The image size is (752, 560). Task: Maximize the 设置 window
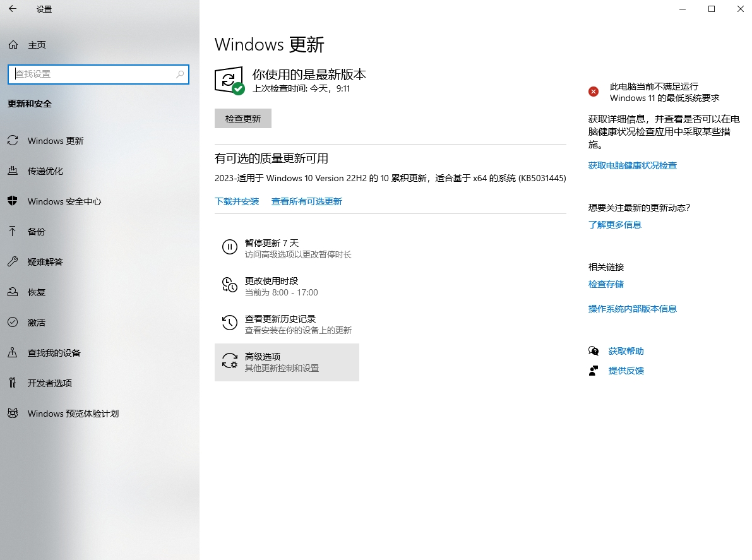pos(712,9)
